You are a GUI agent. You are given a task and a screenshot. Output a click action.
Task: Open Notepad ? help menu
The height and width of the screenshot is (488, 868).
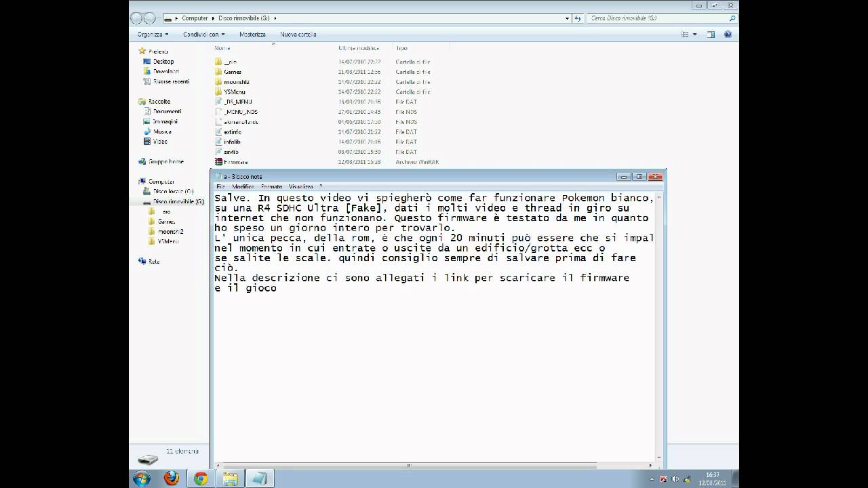(321, 186)
